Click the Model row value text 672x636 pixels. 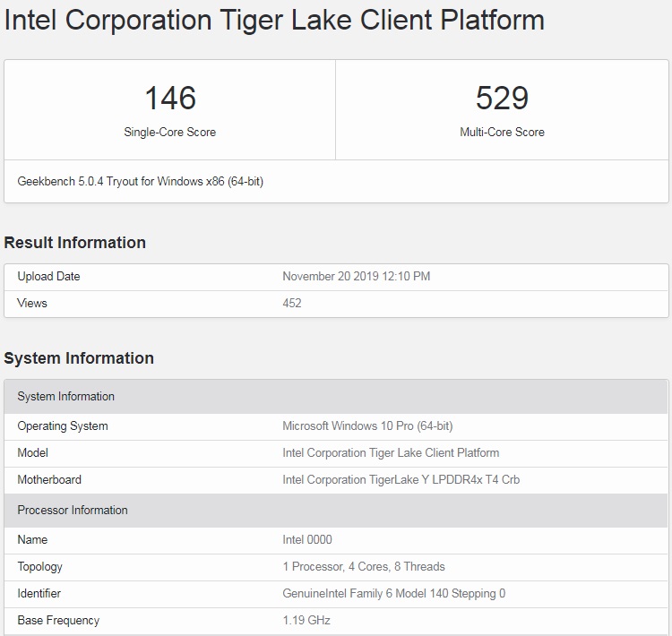[391, 453]
